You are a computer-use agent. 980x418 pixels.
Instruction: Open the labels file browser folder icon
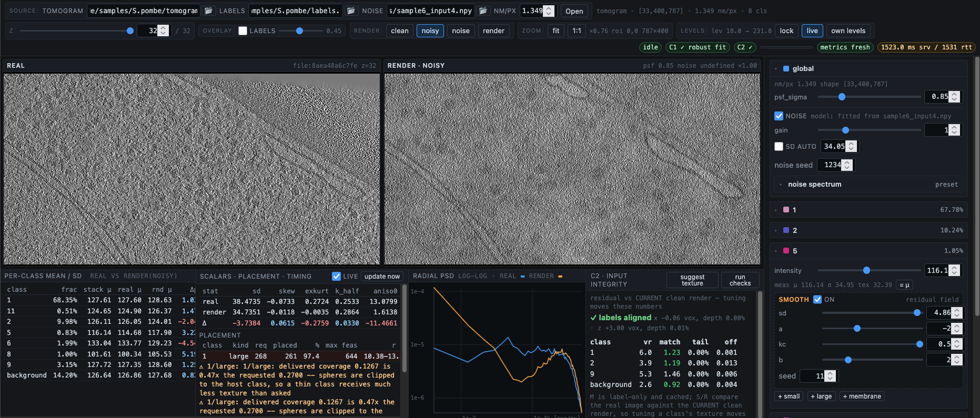[351, 11]
